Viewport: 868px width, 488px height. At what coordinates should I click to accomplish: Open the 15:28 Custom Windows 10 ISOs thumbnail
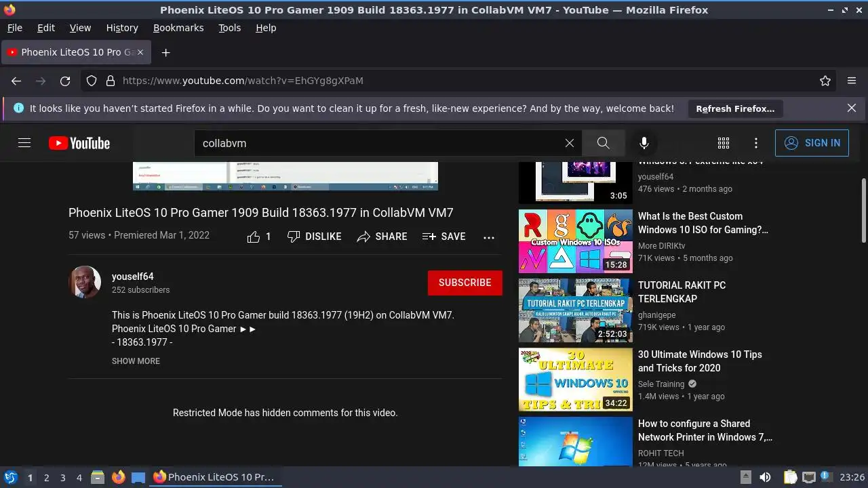576,241
